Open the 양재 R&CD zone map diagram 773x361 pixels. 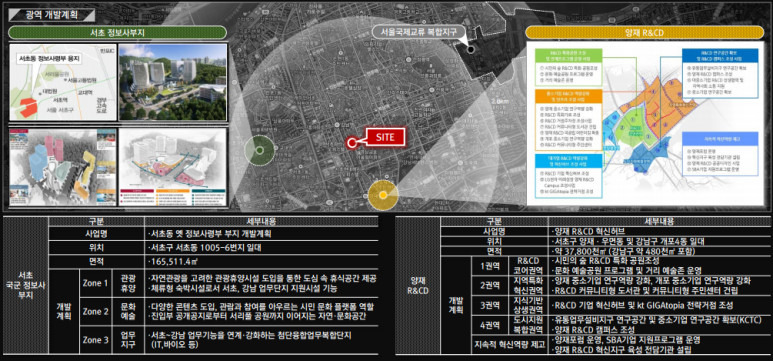coord(645,124)
